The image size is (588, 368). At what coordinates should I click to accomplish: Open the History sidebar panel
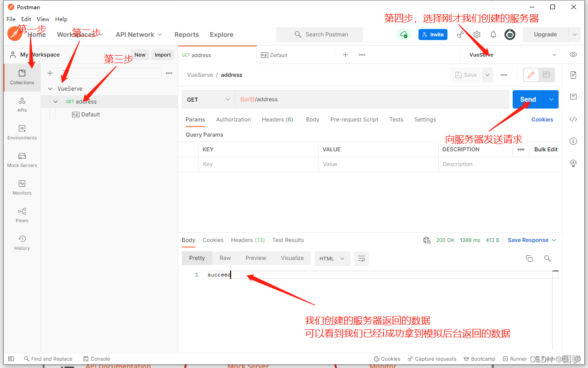(22, 243)
